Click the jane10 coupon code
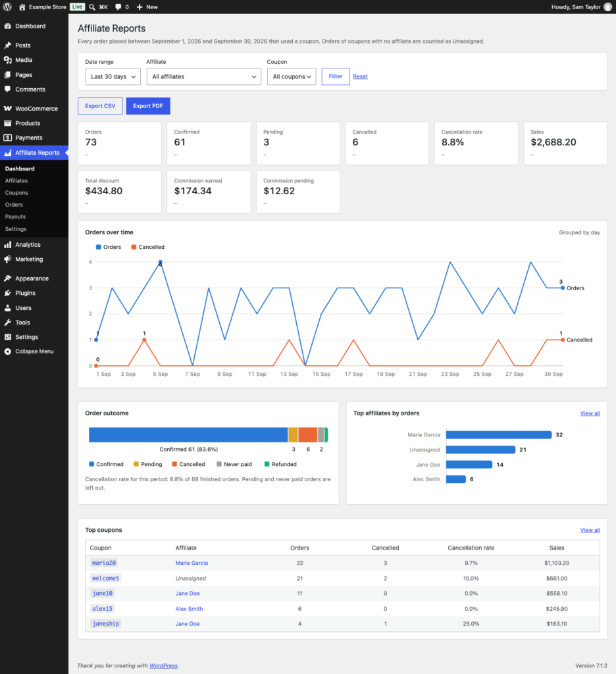Screen dimensions: 616x674 click(102, 593)
